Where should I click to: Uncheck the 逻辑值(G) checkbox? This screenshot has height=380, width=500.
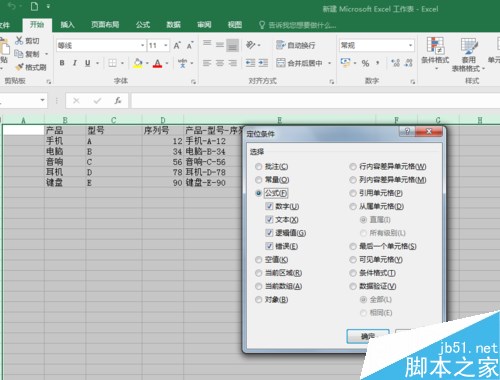(x=269, y=233)
